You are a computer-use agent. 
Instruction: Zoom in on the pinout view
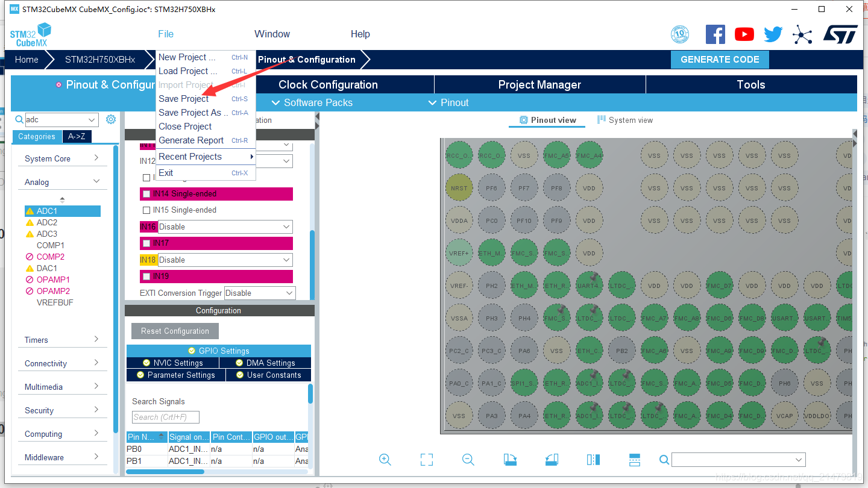(385, 460)
